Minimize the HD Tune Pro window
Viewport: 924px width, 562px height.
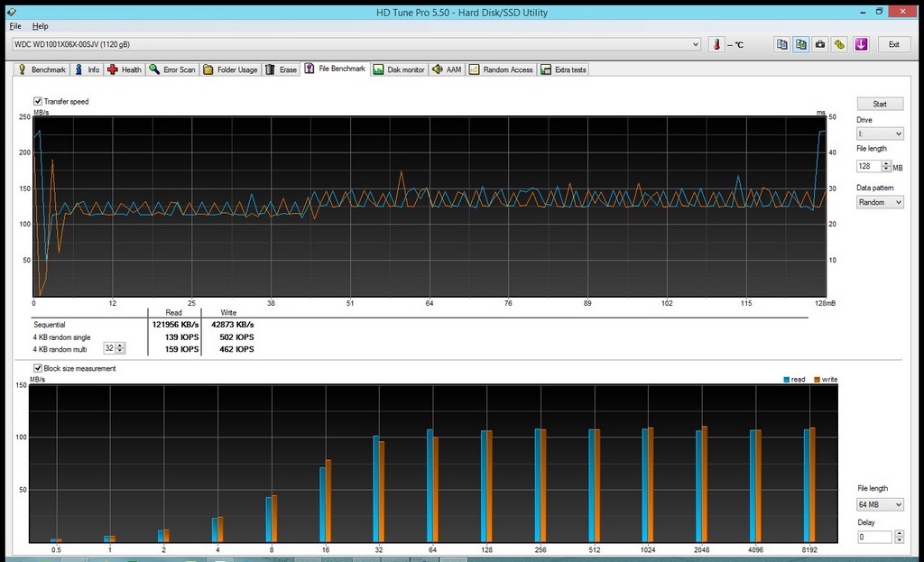(862, 12)
